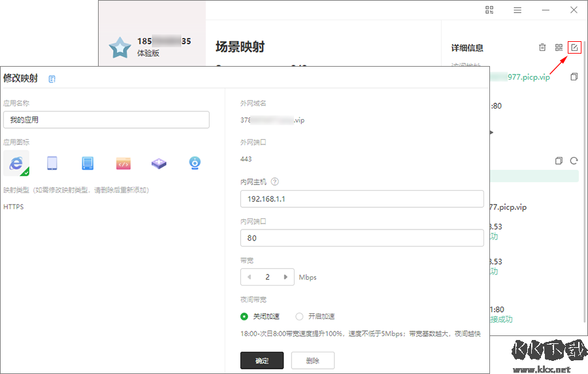Click the QR scan icon in title bar
588x374 pixels.
coord(489,10)
